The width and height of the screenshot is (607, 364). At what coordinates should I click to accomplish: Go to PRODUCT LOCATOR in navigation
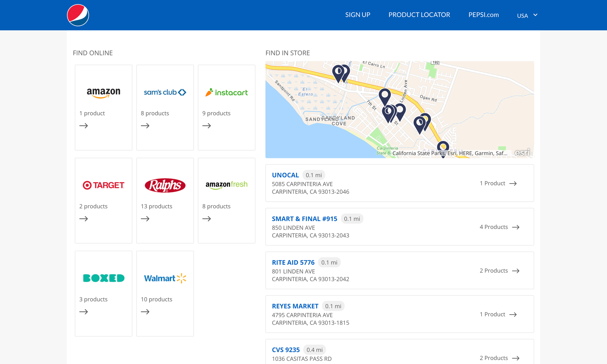[419, 15]
